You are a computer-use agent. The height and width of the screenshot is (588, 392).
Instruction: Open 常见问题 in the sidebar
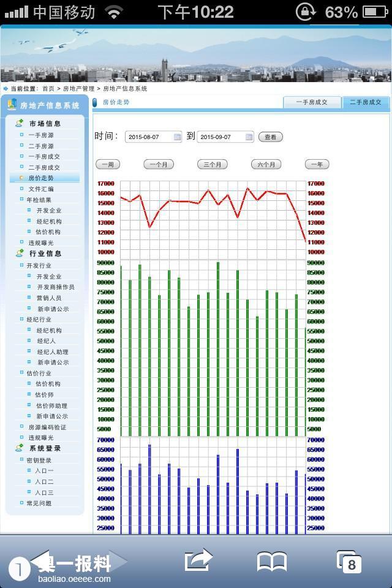click(x=39, y=503)
